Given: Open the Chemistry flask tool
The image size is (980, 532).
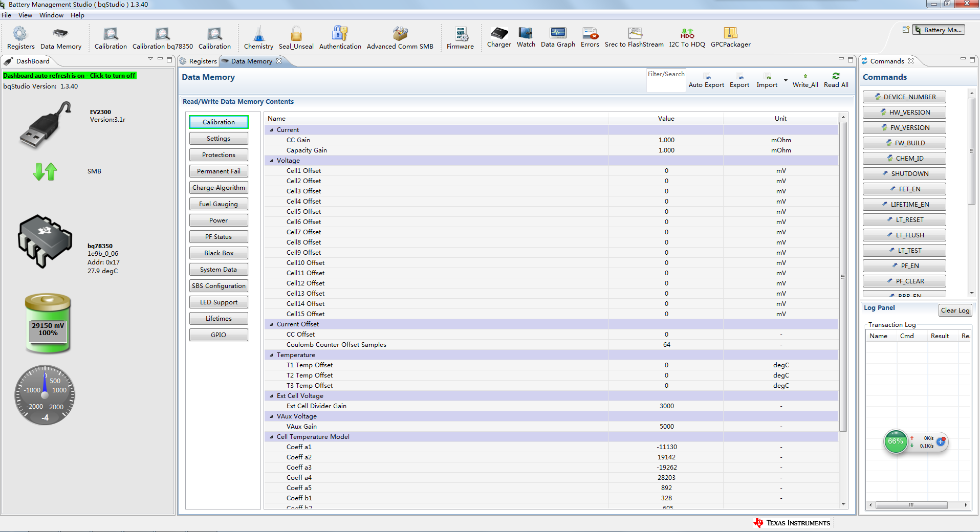Looking at the screenshot, I should [x=258, y=35].
